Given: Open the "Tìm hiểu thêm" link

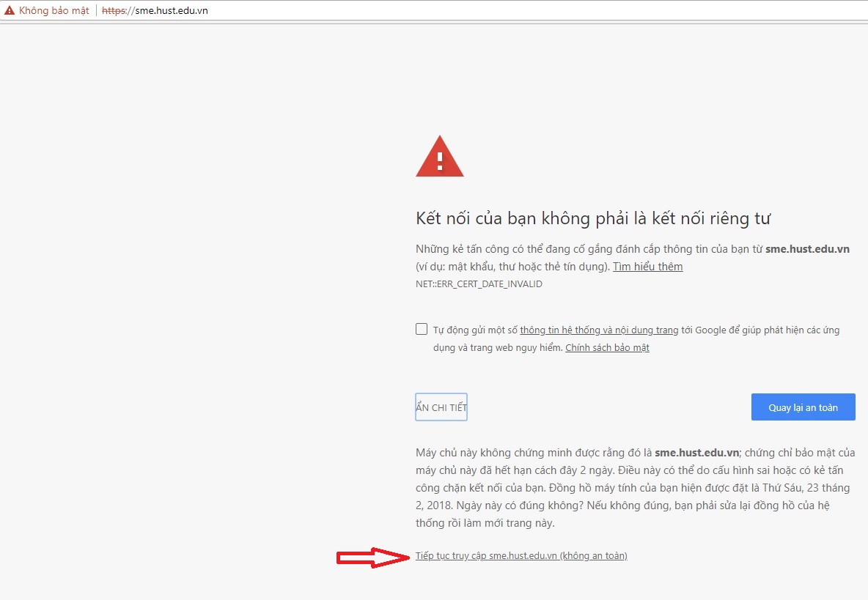Looking at the screenshot, I should (x=647, y=267).
